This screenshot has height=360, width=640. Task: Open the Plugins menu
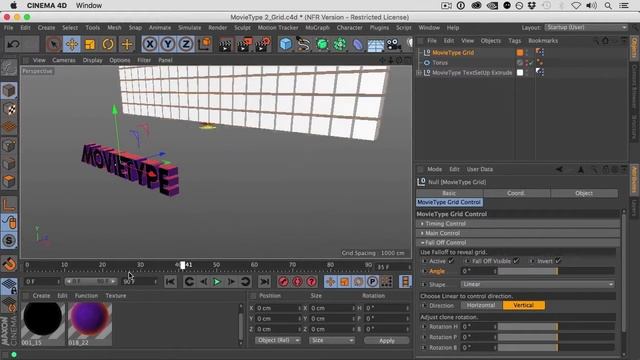(379, 28)
